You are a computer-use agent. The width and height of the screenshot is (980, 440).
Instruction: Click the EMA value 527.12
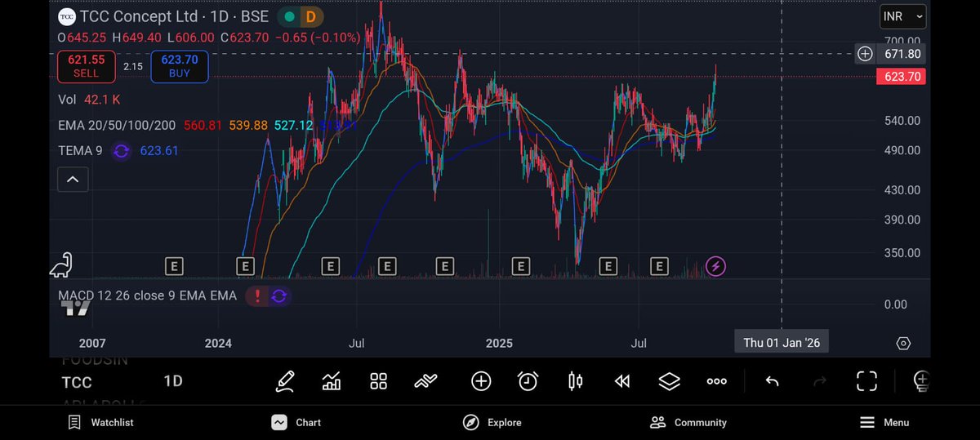coord(293,126)
